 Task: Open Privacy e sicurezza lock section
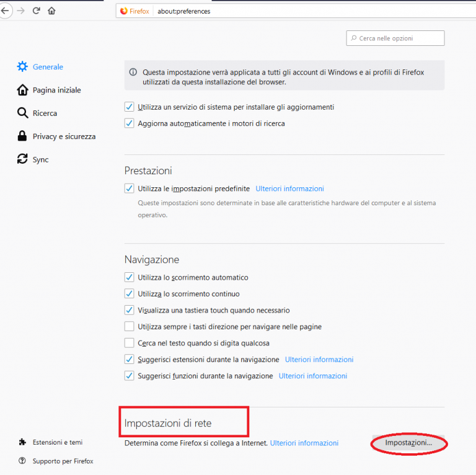pos(22,136)
